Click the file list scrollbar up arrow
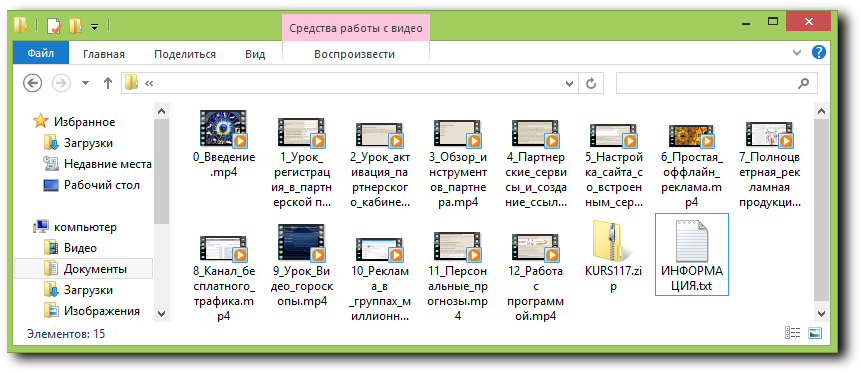The image size is (861, 373). point(821,112)
